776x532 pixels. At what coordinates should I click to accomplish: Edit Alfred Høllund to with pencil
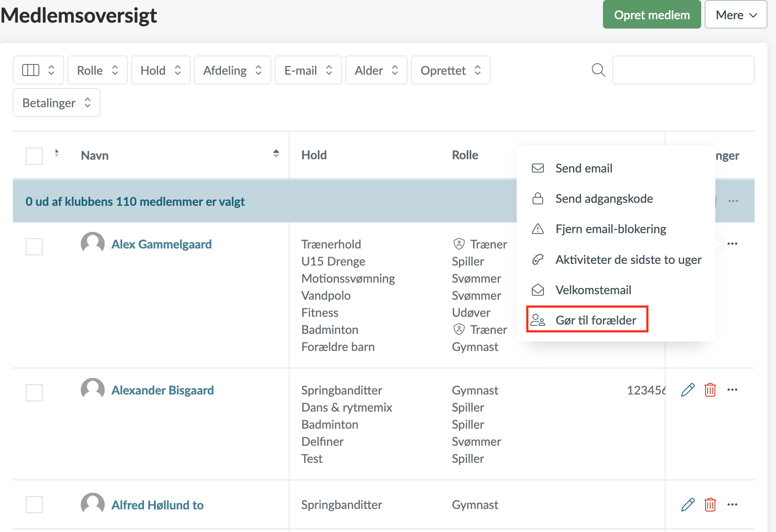688,505
